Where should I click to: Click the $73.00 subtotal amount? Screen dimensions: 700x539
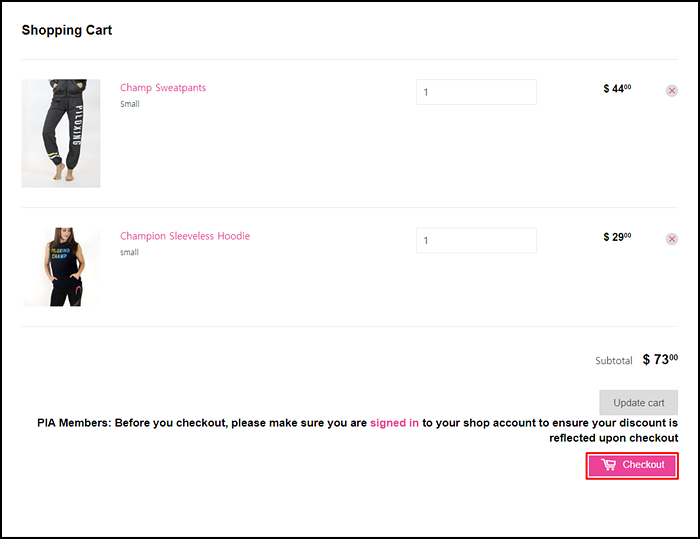click(x=660, y=359)
